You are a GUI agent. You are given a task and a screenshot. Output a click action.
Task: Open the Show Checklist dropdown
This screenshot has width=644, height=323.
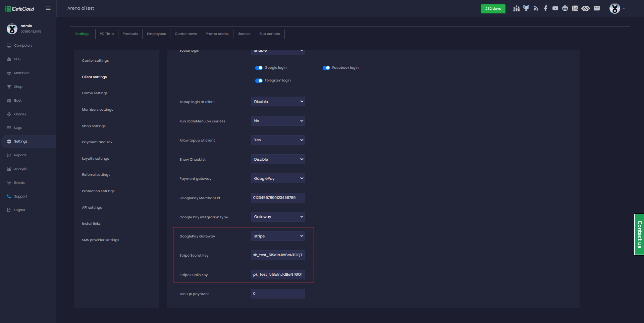tap(278, 159)
